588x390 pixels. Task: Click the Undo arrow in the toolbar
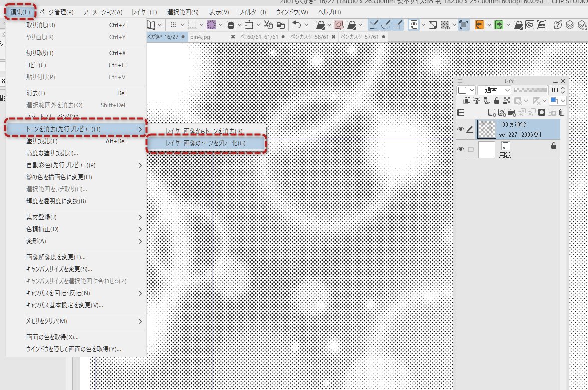(297, 25)
